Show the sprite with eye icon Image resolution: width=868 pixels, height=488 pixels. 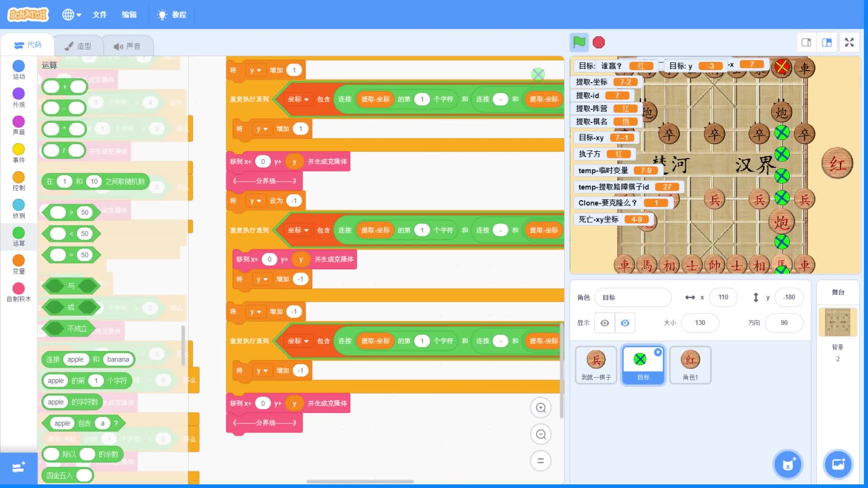point(604,323)
